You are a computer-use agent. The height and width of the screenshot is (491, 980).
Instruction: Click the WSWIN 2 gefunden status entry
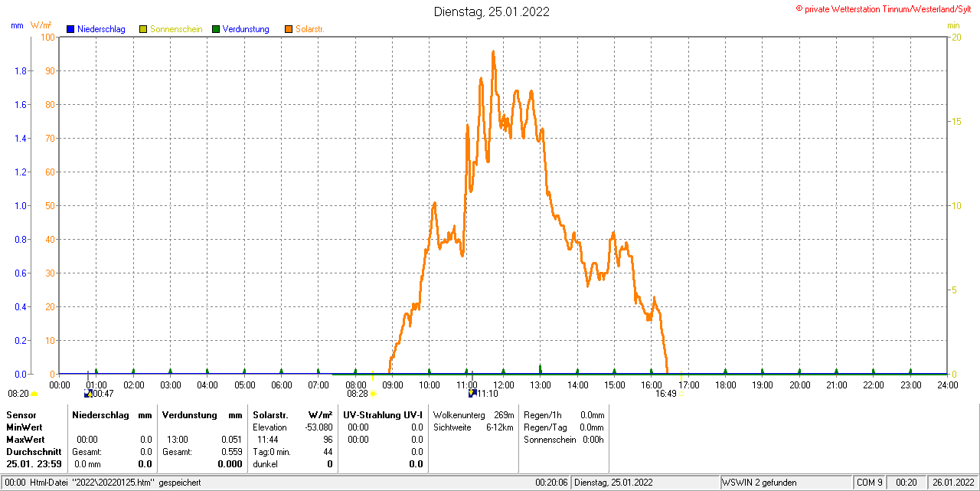759,483
